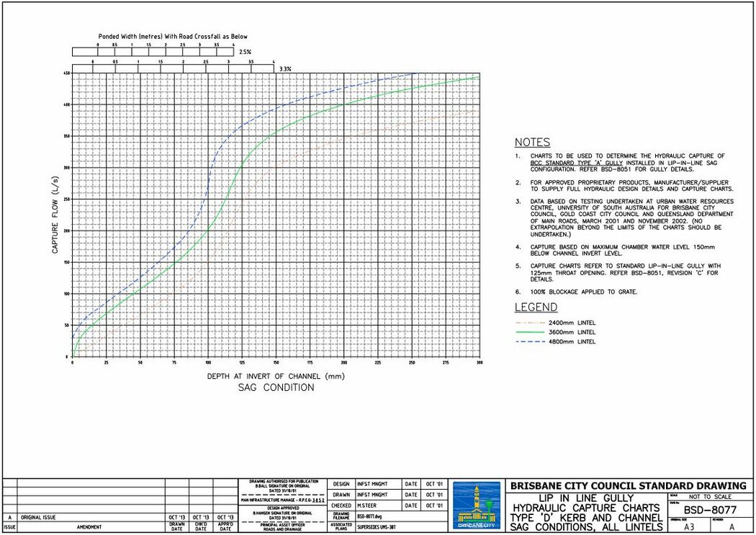
Task: Select the CAPTURE FLOW (L/s) axis label
Action: pos(55,216)
